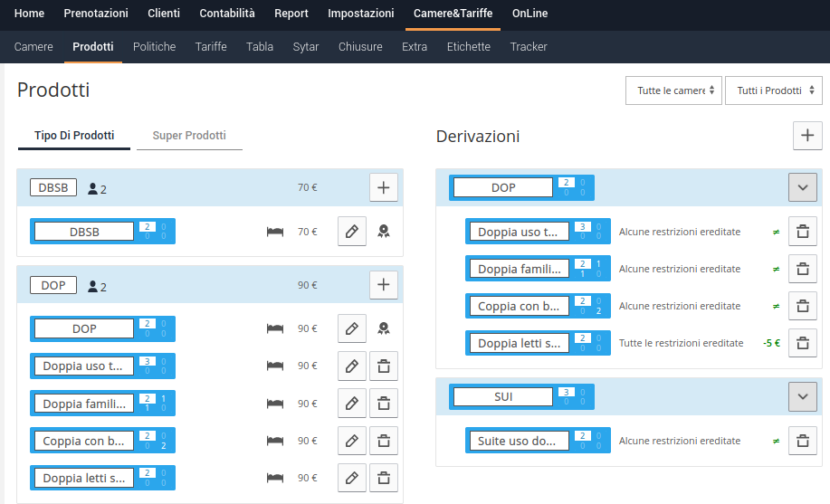The height and width of the screenshot is (504, 830).
Task: Select the Tipo Di Prodotti tab
Action: pyautogui.click(x=74, y=136)
